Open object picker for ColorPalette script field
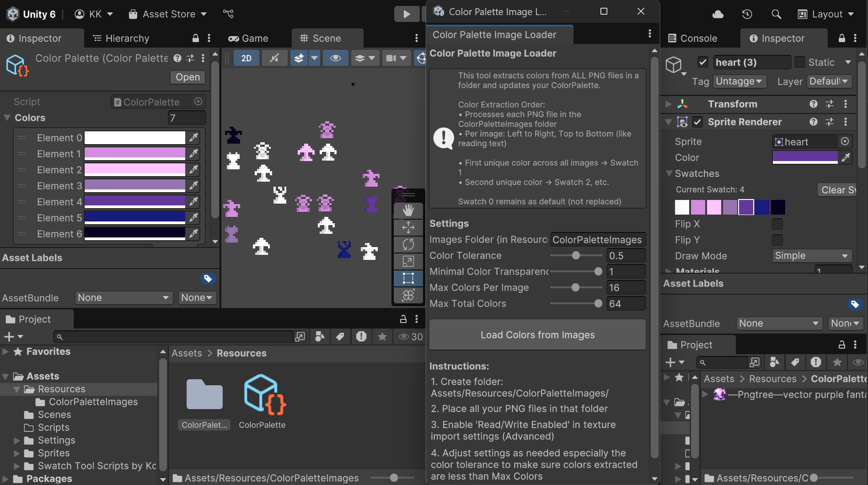 (198, 102)
